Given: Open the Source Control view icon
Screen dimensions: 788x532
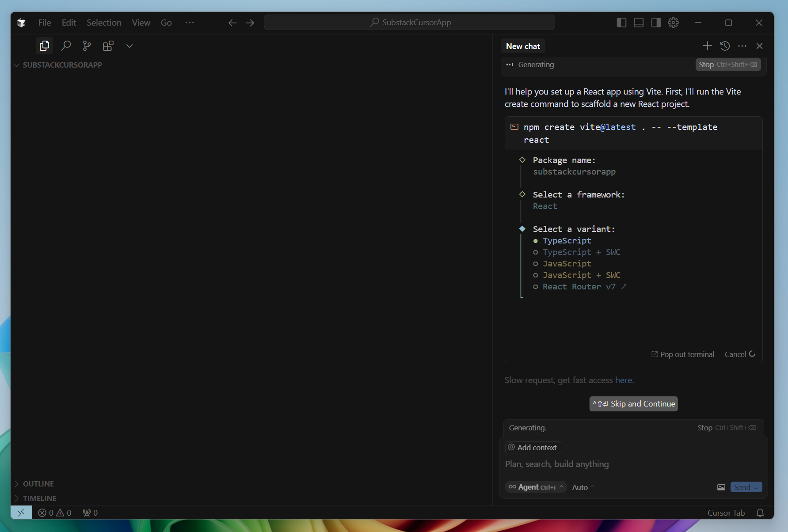Looking at the screenshot, I should pos(87,46).
